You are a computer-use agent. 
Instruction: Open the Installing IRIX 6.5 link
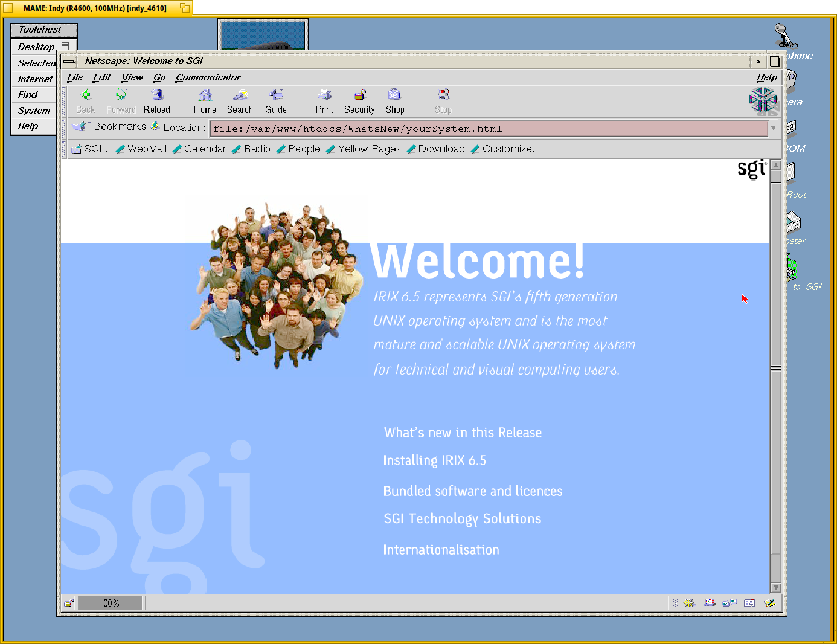coord(434,460)
